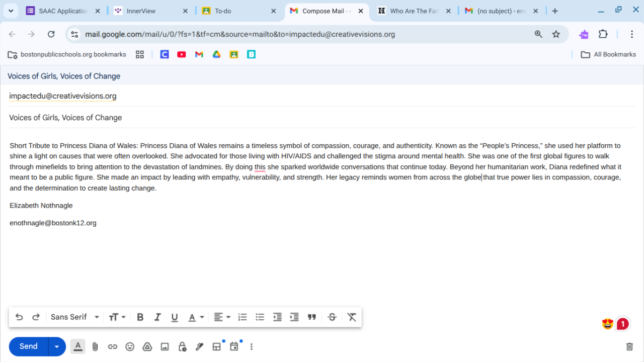Redo the last edit in formatting toolbar
The image size is (644, 362).
pos(36,317)
